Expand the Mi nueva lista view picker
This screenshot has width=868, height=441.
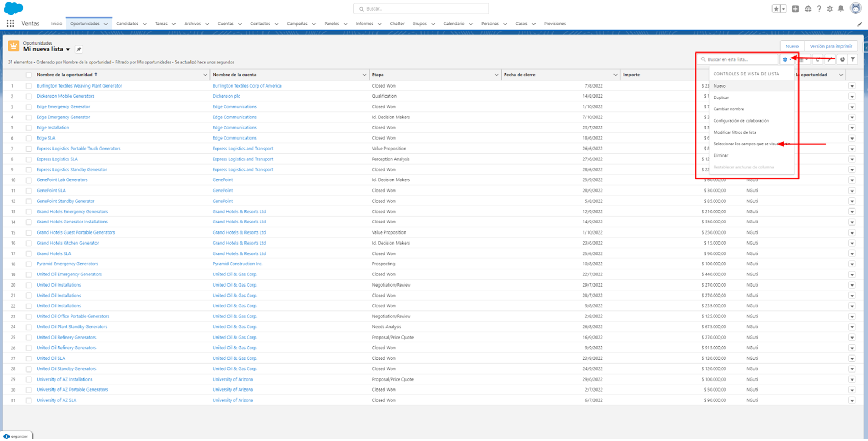(68, 49)
